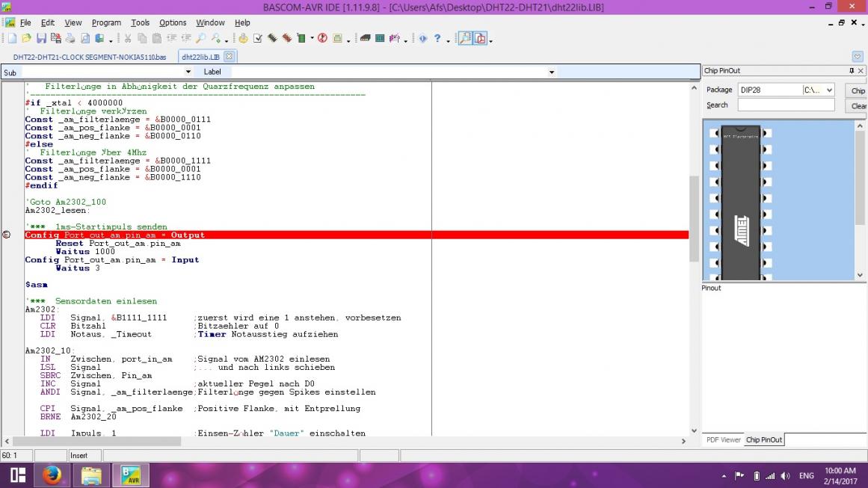Click the Syntax Check checkmark icon

pyautogui.click(x=258, y=38)
